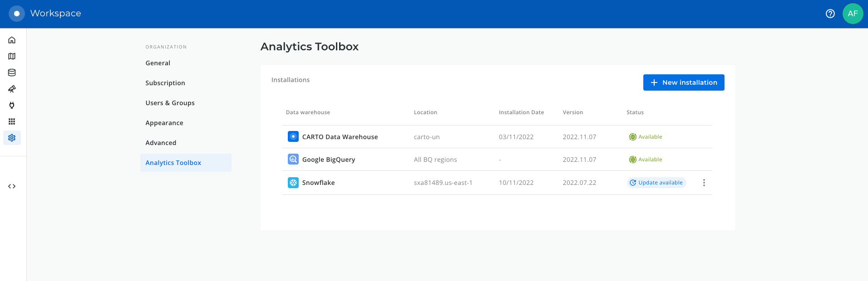The image size is (868, 281).
Task: Click the CARTO Workspace logo
Action: [17, 14]
